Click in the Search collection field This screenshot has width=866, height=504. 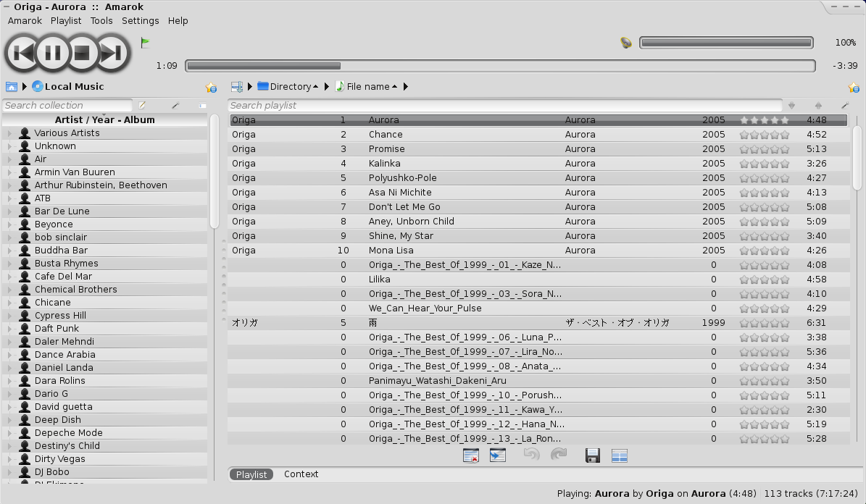click(67, 106)
